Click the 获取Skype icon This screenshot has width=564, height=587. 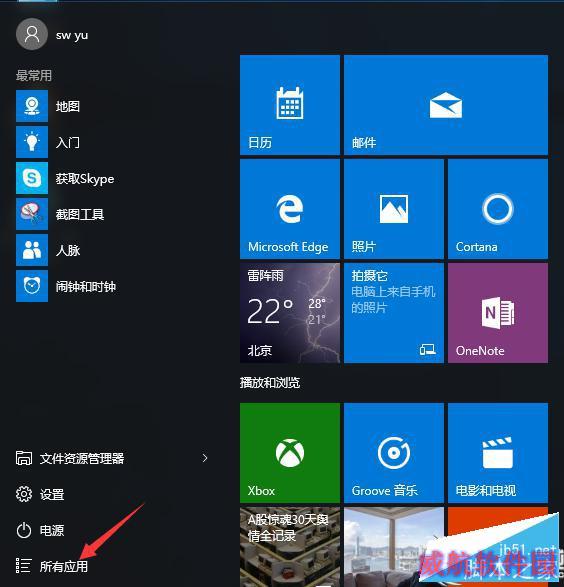(x=32, y=178)
